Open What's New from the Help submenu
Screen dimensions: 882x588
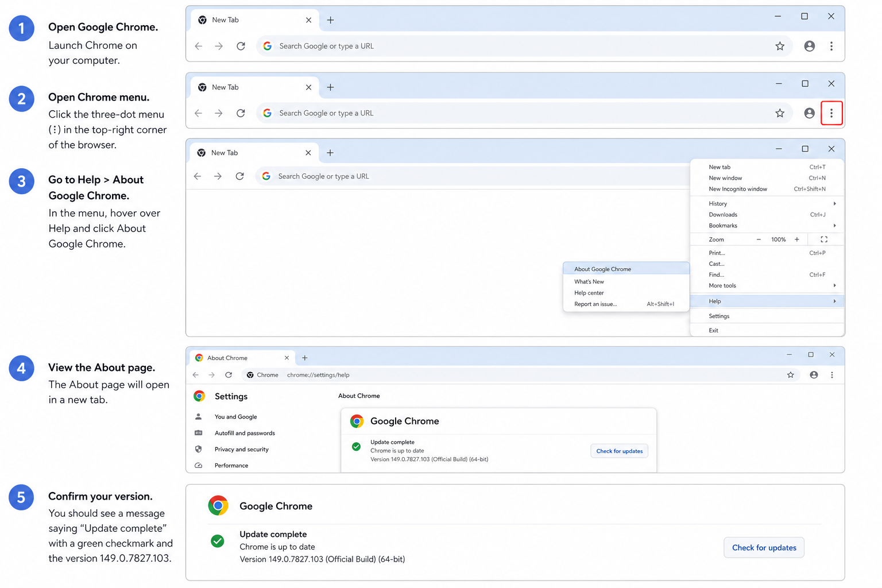pos(626,281)
